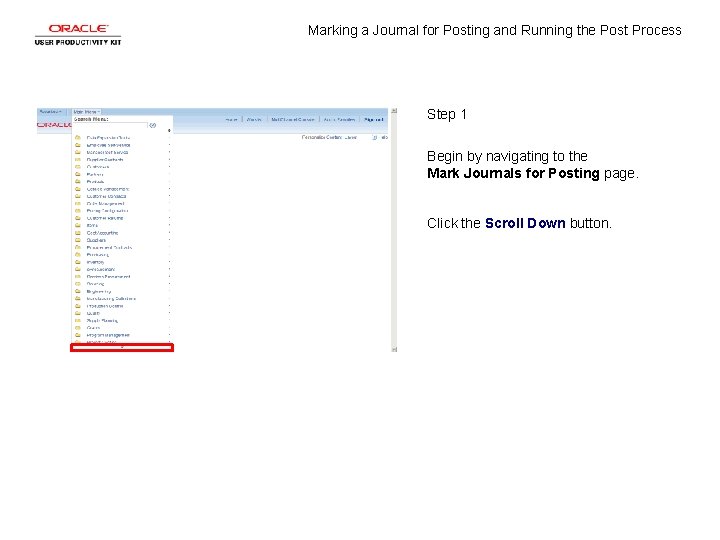This screenshot has height=540, width=720.
Task: Open Employee Self-Service menu item
Action: click(108, 145)
